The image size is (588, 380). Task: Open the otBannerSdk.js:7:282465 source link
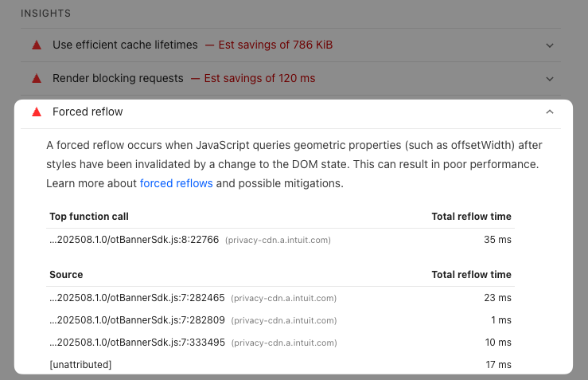[x=137, y=298]
